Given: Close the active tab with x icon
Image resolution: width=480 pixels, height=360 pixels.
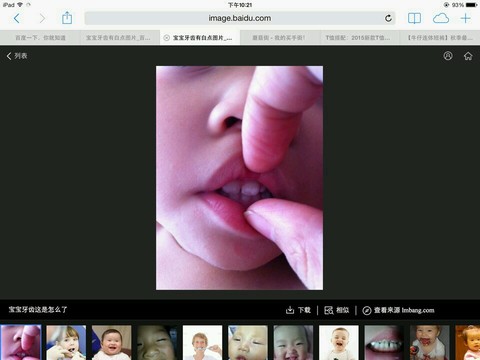Looking at the screenshot, I should (x=166, y=38).
